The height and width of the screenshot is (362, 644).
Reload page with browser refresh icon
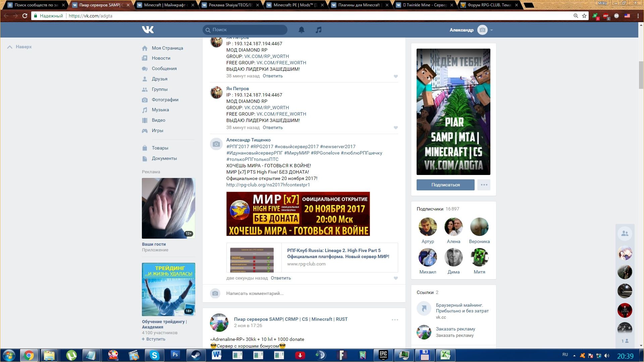pyautogui.click(x=25, y=16)
